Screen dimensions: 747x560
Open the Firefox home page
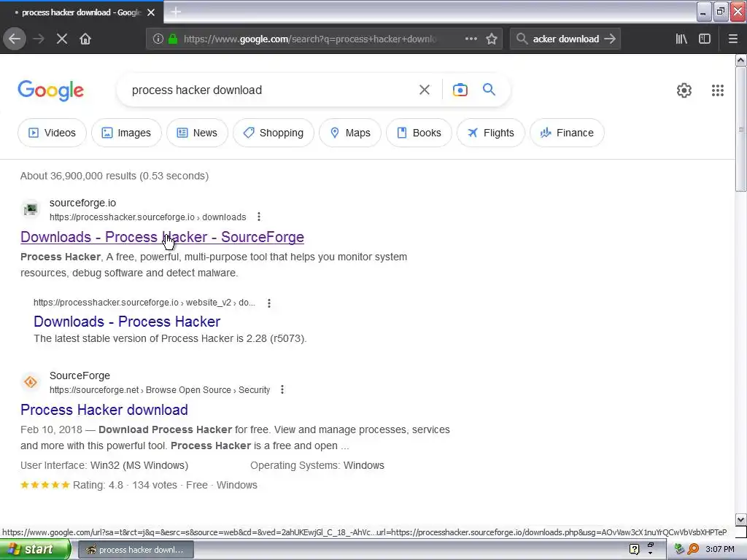pyautogui.click(x=85, y=39)
